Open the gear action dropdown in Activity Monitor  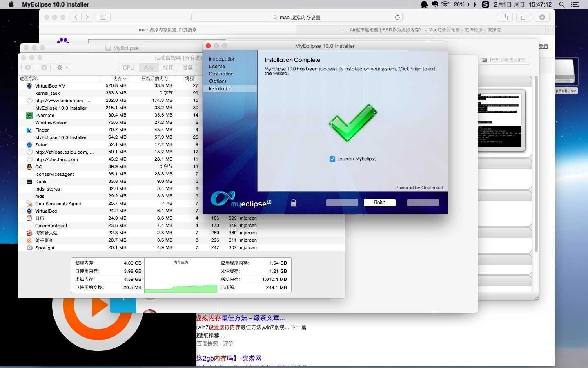[x=62, y=67]
